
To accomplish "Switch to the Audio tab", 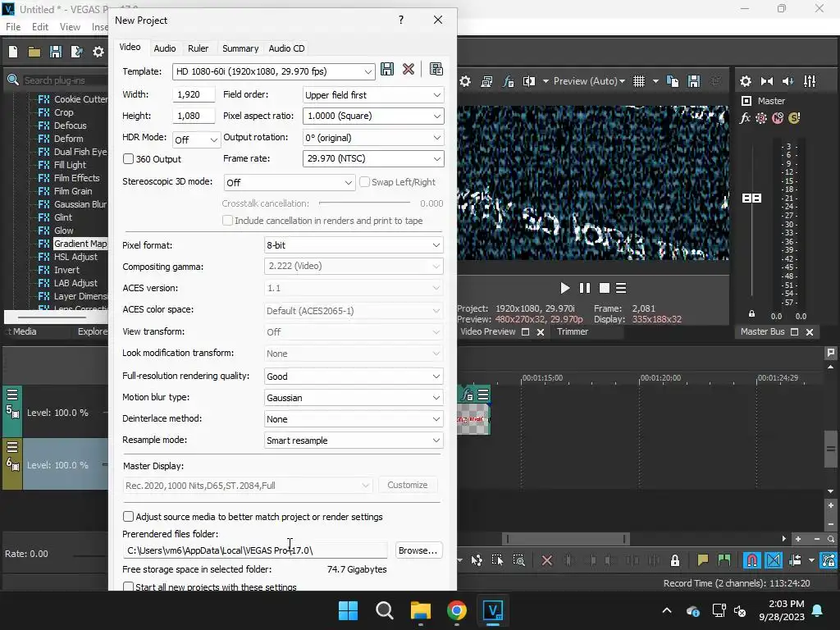I will 164,48.
